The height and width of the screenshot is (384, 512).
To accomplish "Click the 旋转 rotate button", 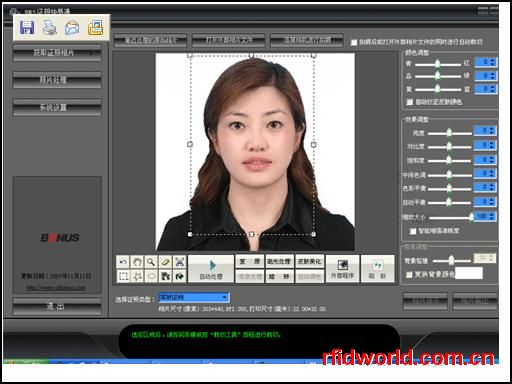I will [279, 276].
